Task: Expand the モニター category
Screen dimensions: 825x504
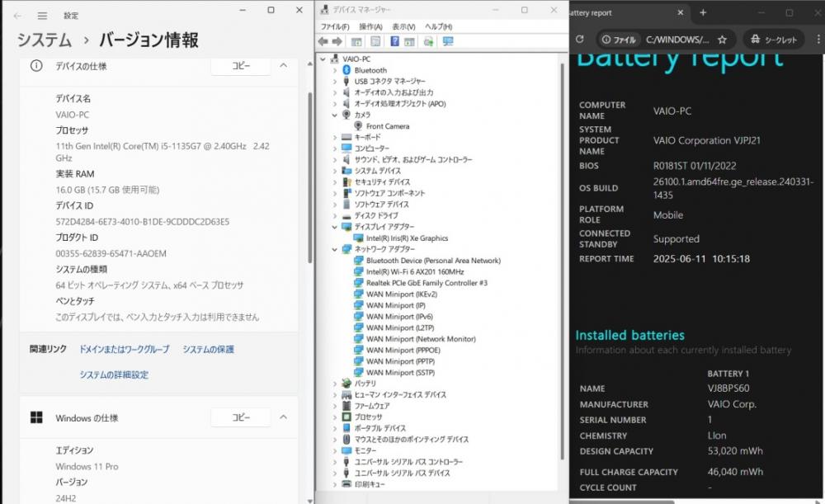Action: click(335, 451)
